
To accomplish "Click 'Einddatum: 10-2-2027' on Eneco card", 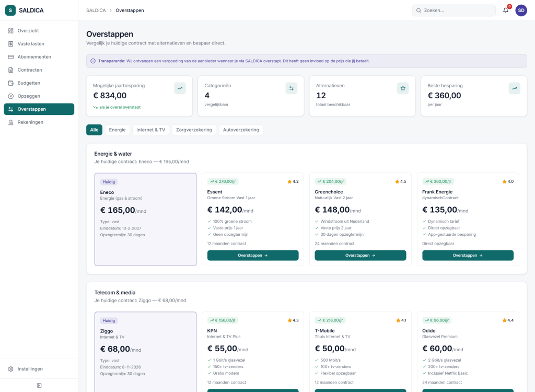I will click(121, 228).
